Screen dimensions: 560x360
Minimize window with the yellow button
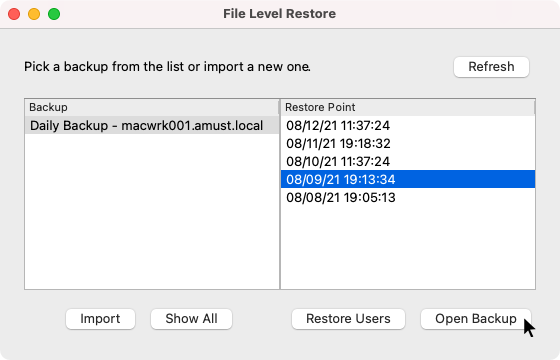click(x=34, y=14)
